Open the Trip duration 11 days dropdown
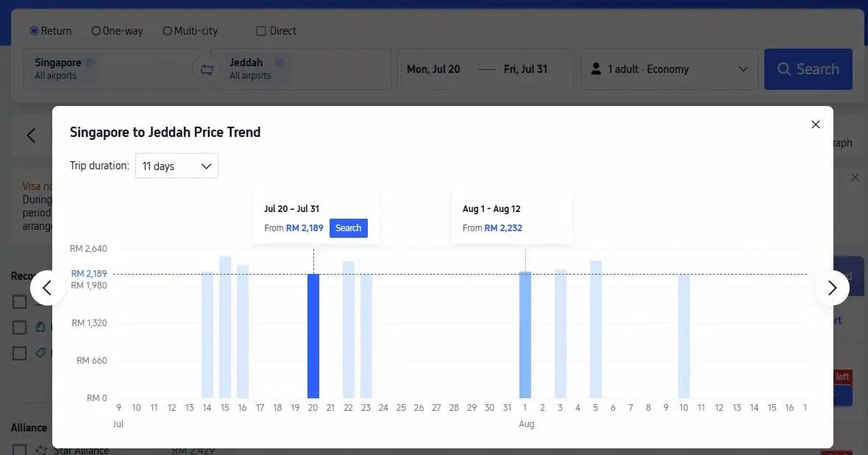The width and height of the screenshot is (868, 455). tap(177, 166)
